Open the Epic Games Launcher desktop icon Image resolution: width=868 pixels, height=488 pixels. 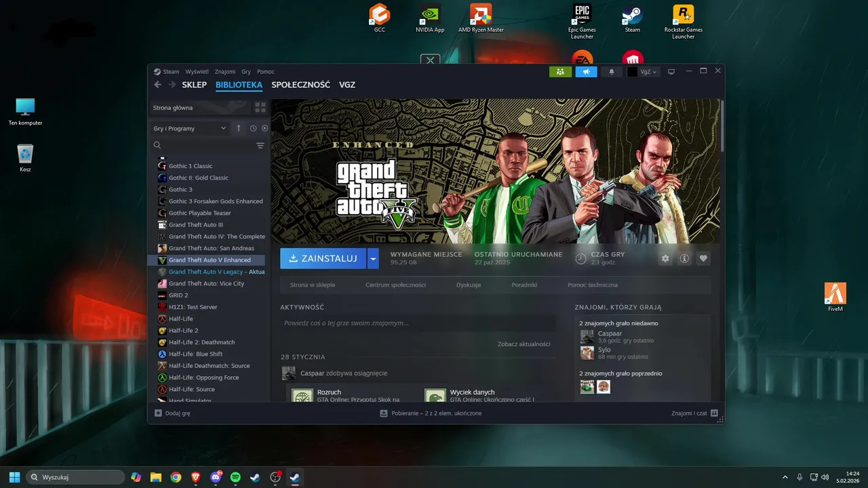pyautogui.click(x=582, y=21)
